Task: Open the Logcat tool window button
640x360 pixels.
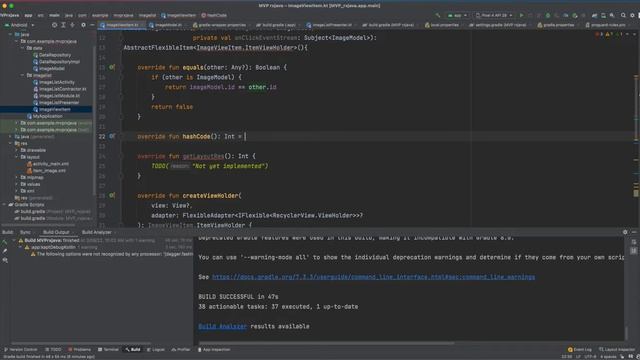Action: (156, 350)
